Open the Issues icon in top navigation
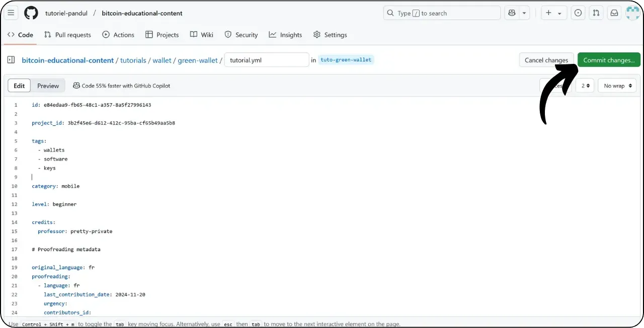 pos(578,13)
